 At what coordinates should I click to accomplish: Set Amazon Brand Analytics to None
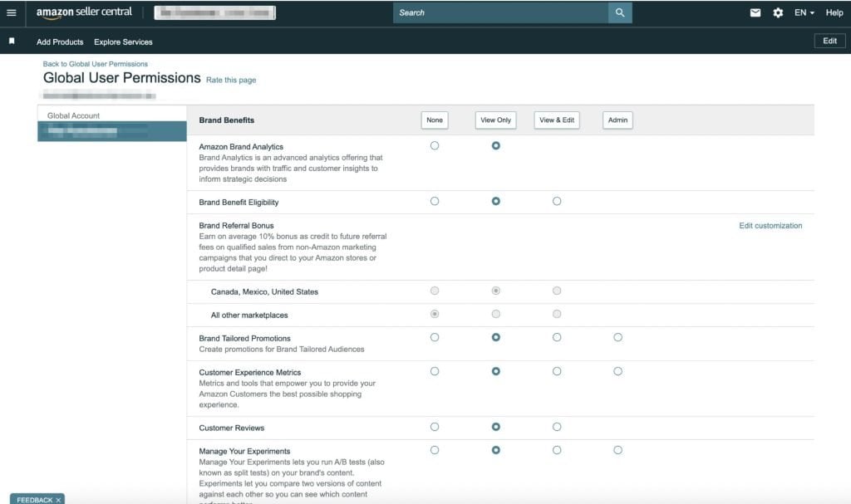click(434, 145)
